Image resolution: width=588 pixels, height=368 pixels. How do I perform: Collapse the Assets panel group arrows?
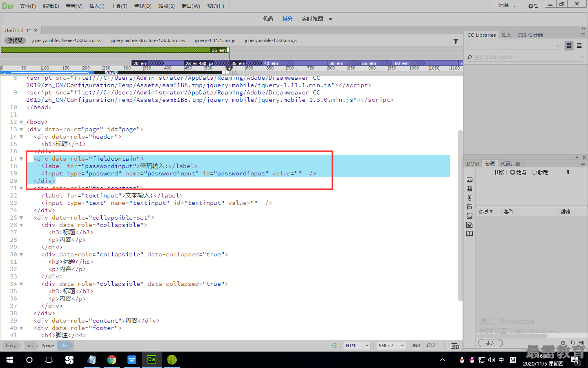click(577, 157)
